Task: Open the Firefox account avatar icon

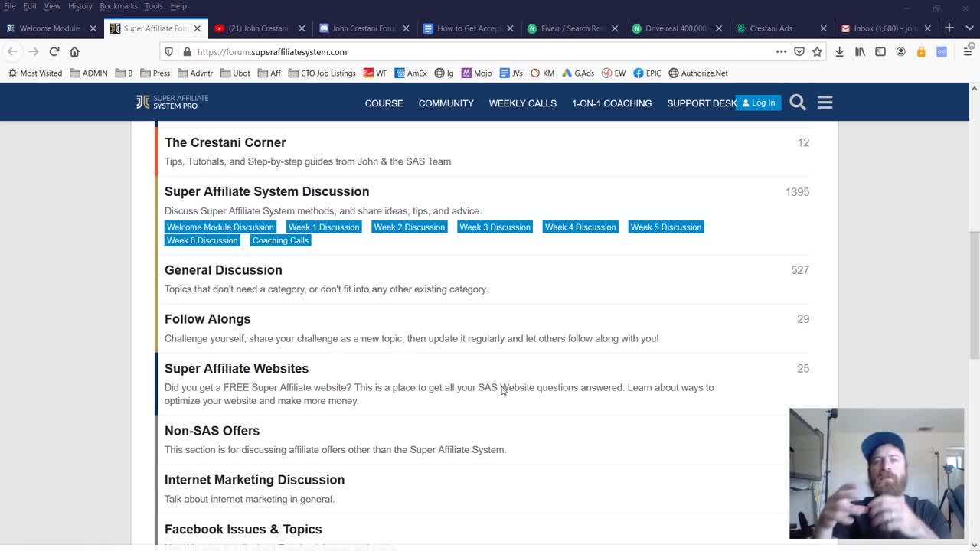Action: click(900, 51)
